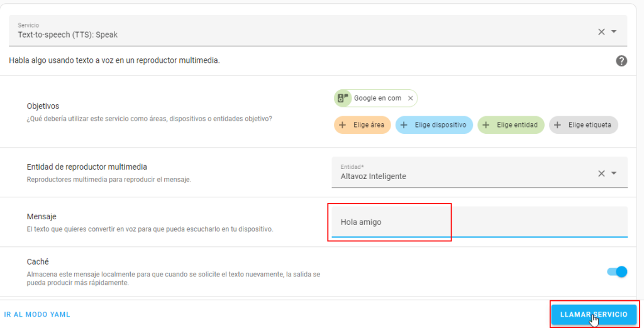
Task: Click the plus icon on Elige área
Action: (343, 125)
